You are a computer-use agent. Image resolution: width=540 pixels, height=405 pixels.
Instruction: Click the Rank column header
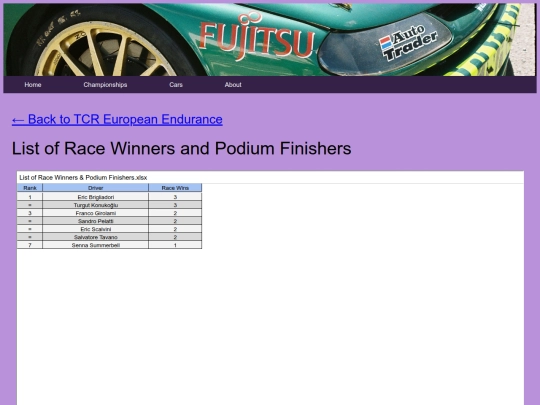click(x=30, y=188)
